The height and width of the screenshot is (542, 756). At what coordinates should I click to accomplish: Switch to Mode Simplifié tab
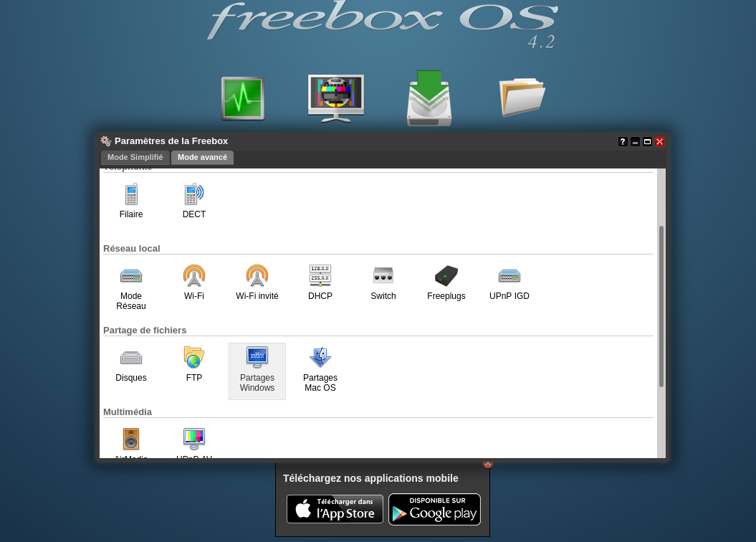click(x=135, y=157)
